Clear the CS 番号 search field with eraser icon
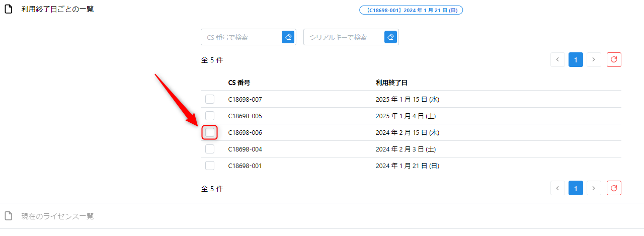The image size is (644, 236). [x=288, y=37]
